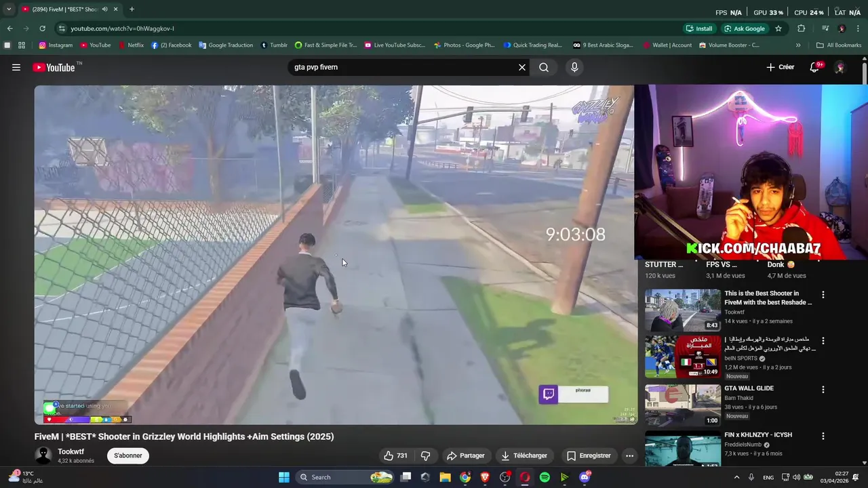Open the browser extensions puzzle icon
Viewport: 868px width, 488px height.
[x=801, y=28]
